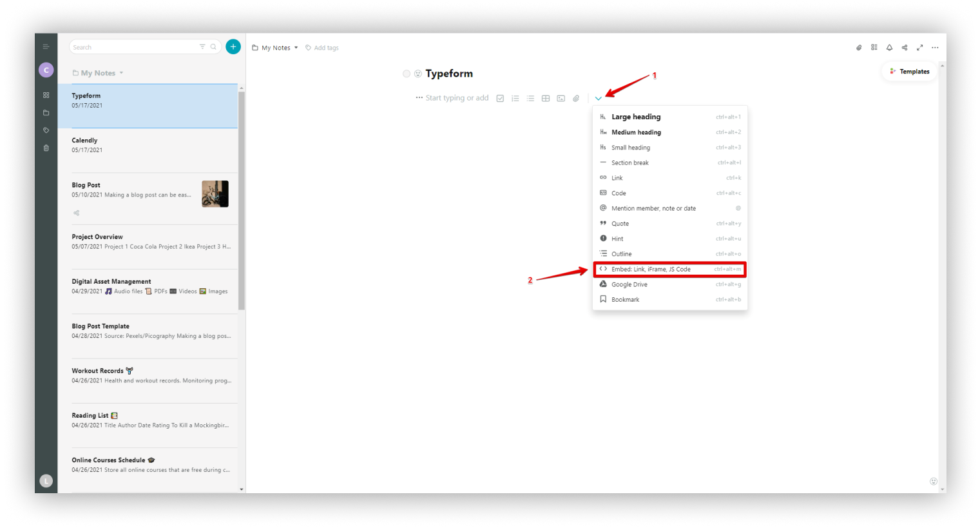Share the note with the share icon

click(905, 48)
